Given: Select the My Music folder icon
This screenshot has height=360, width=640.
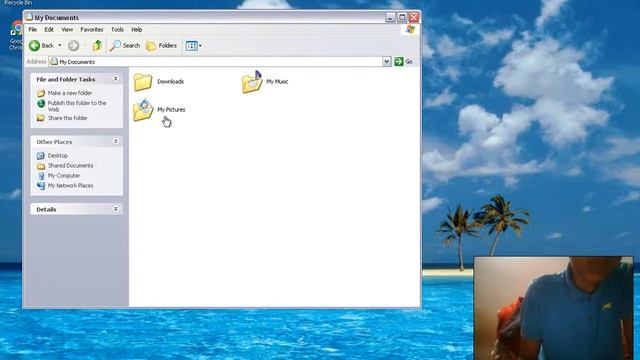Looking at the screenshot, I should tap(252, 82).
